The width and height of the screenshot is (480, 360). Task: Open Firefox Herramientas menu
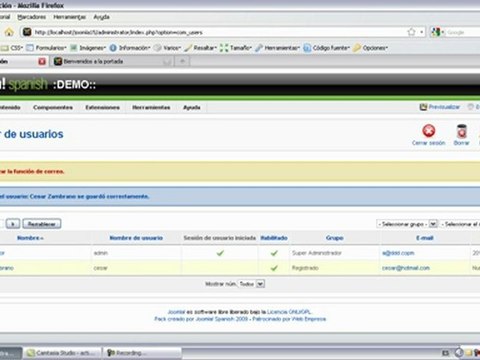(x=70, y=17)
